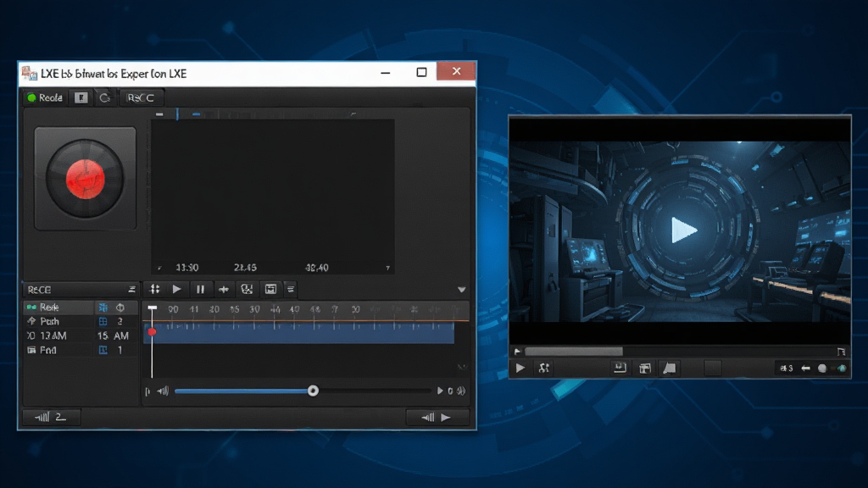Click the speaker icon at the slider's right end
Screen dimensions: 868x488
point(461,391)
